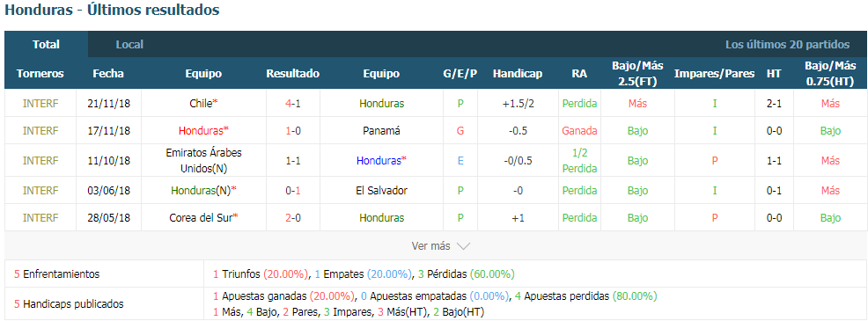Click INTERF tournament label on 21/11/18 row

pyautogui.click(x=40, y=103)
